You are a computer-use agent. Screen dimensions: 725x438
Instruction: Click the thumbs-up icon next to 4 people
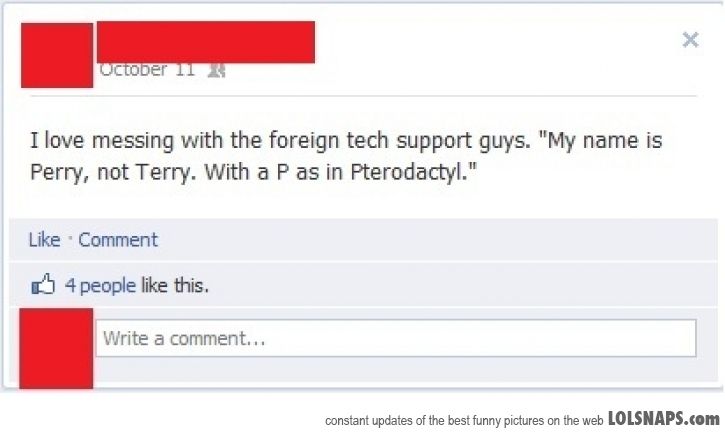(43, 284)
